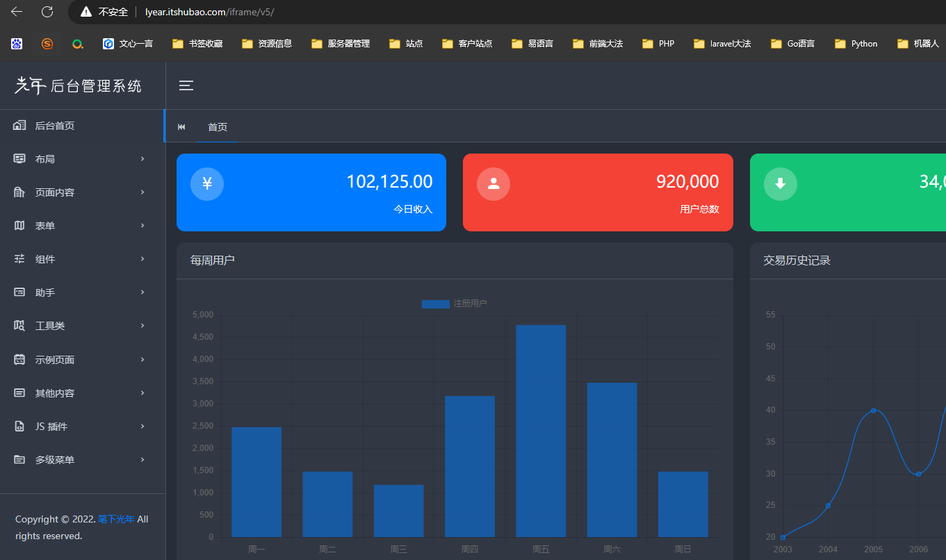The image size is (946, 560).
Task: Click the 组件 sliders icon
Action: click(19, 258)
